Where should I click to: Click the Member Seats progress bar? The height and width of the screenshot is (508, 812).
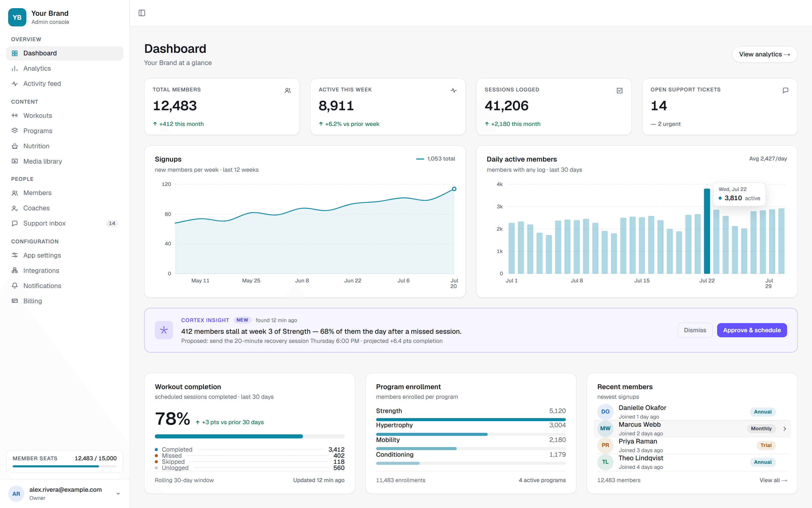(x=64, y=466)
